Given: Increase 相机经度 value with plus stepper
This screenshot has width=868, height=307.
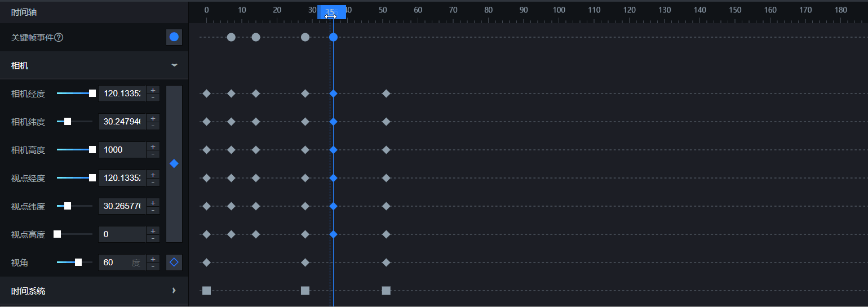Looking at the screenshot, I should 153,90.
